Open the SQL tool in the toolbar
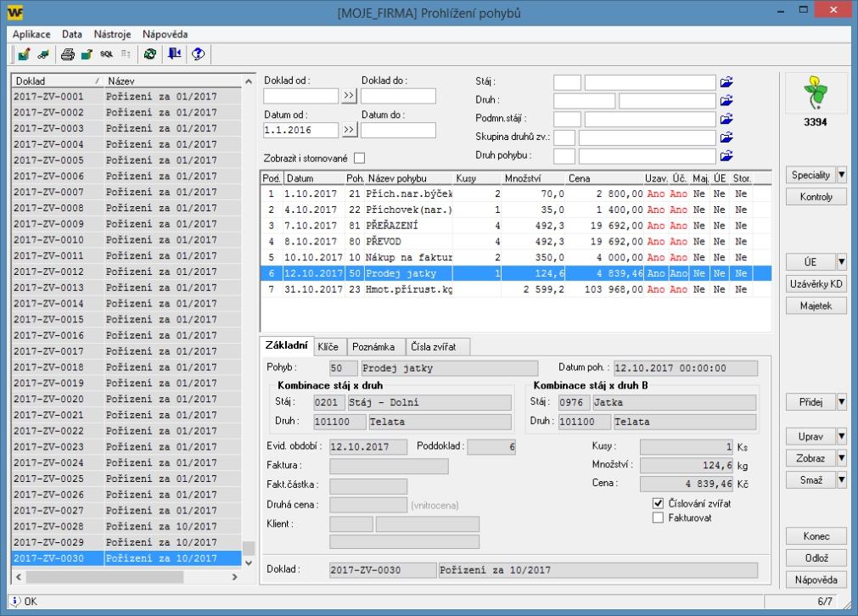 [106, 54]
